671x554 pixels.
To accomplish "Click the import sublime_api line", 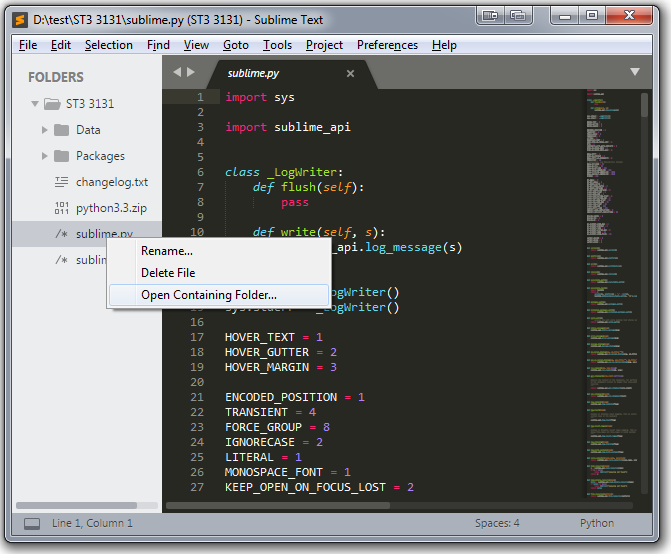I will click(x=288, y=127).
